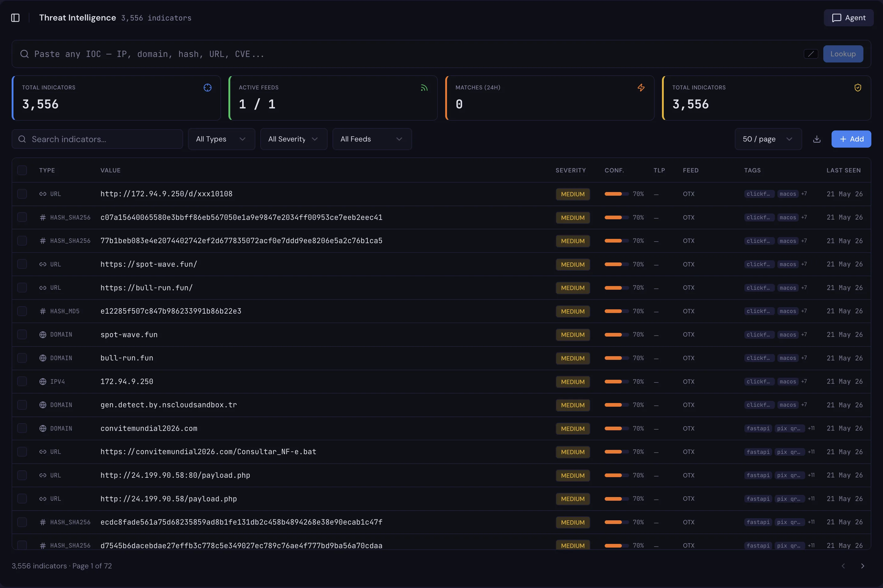Click link icon of https://bull-run.fun/ row

pos(43,288)
